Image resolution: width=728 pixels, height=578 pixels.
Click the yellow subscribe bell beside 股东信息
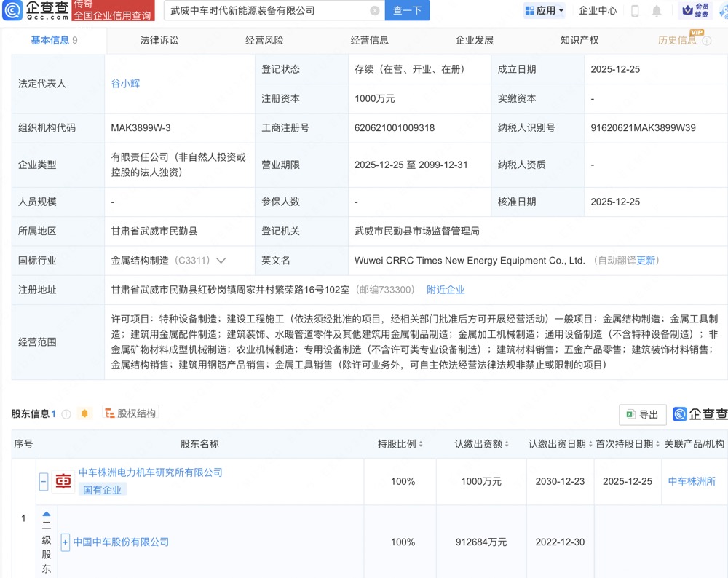coord(85,413)
